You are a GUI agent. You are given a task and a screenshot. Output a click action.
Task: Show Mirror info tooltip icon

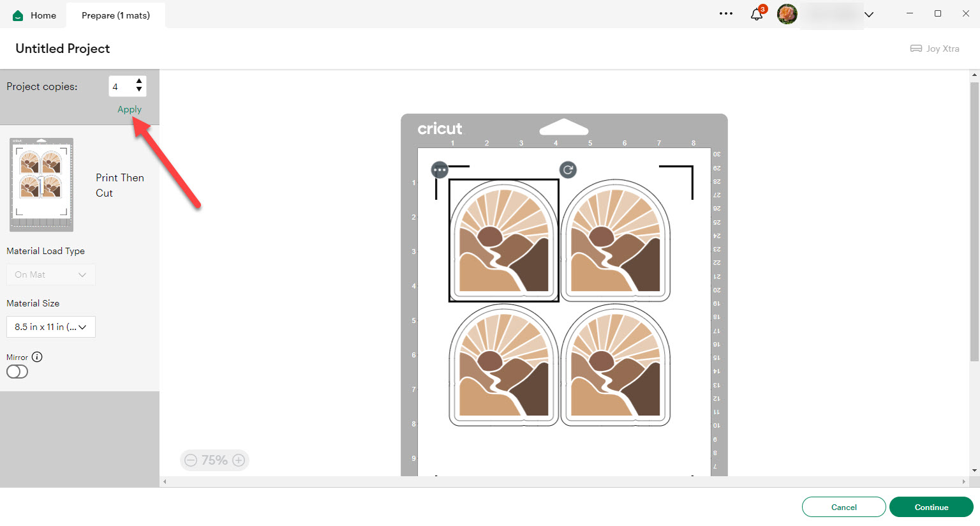pyautogui.click(x=37, y=357)
